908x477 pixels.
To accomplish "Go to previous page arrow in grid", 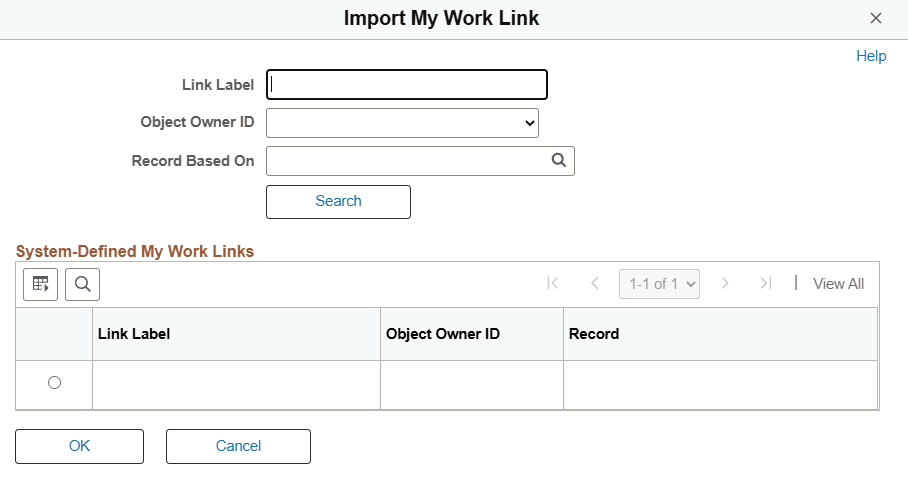I will pos(594,284).
